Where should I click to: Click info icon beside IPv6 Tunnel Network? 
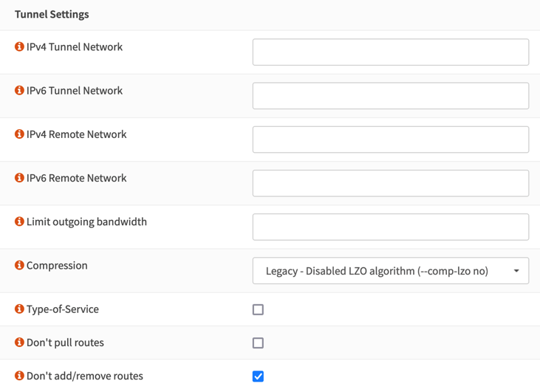coord(19,90)
